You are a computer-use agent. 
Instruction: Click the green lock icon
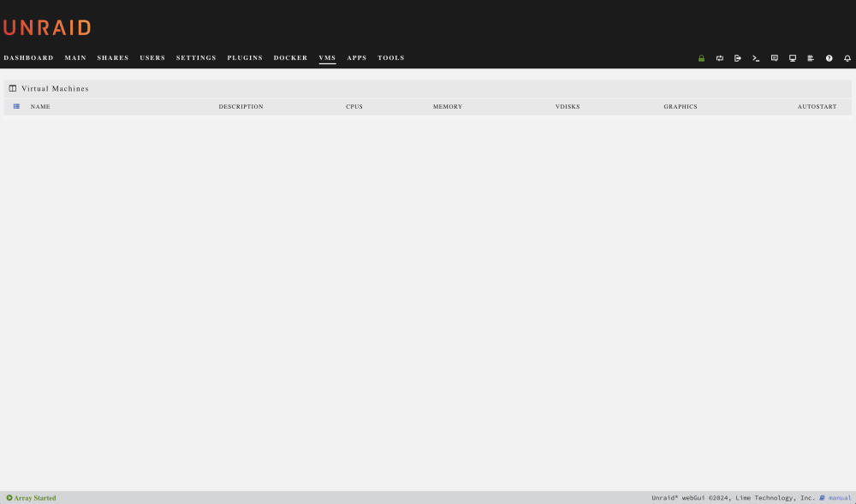click(702, 58)
